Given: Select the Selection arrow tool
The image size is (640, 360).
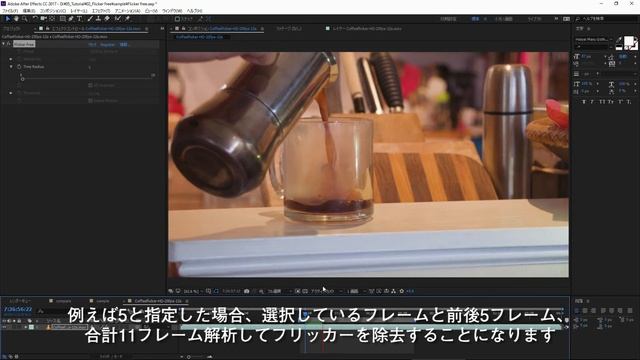Looking at the screenshot, I should (7, 19).
